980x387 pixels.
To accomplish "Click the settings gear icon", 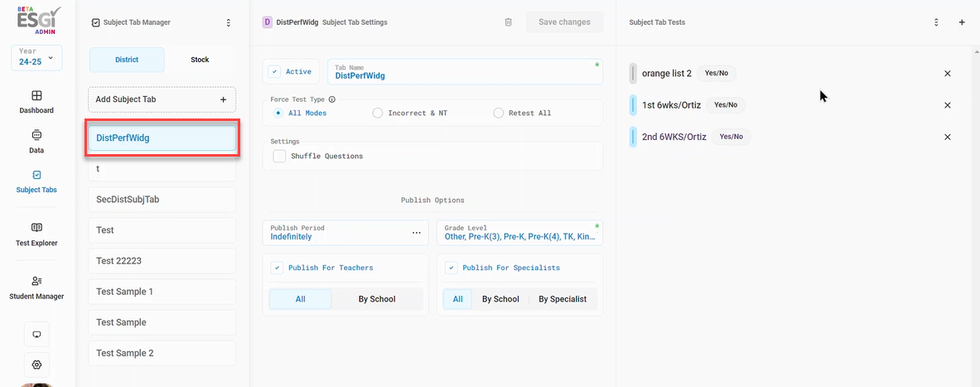I will pos(37,365).
